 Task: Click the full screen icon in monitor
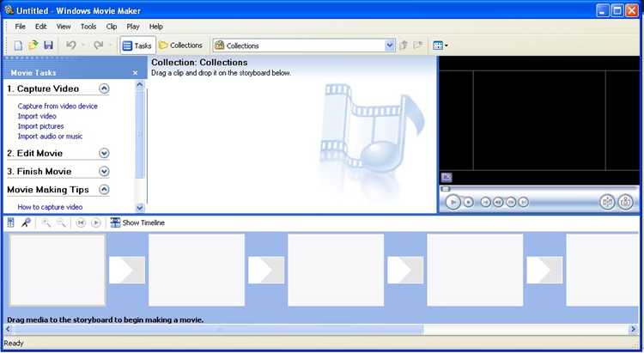click(x=447, y=177)
